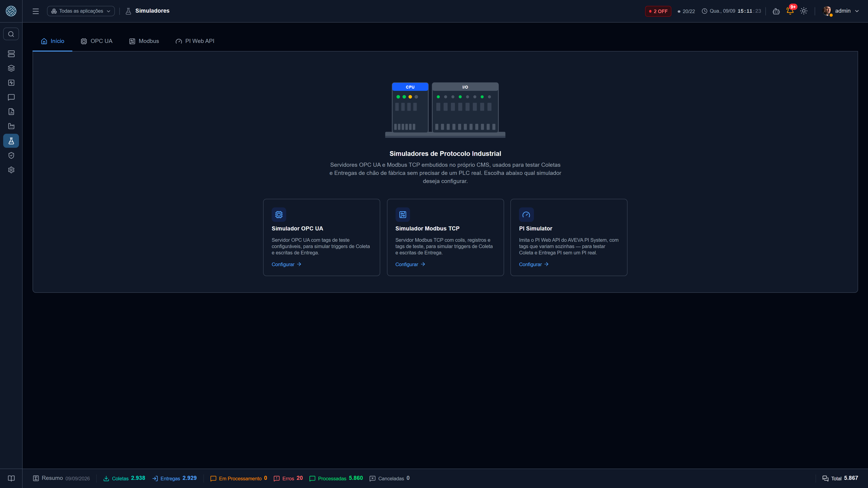This screenshot has height=488, width=868.
Task: Click the PI Simulator gauge icon
Action: tap(526, 215)
